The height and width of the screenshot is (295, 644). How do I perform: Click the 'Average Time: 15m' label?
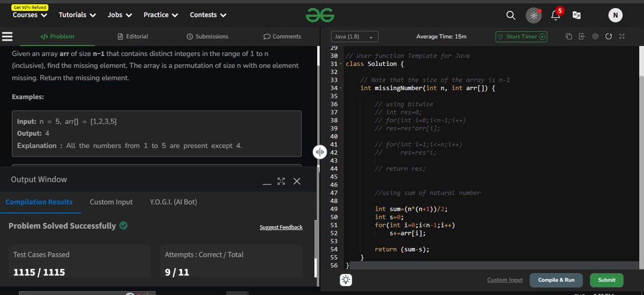(441, 36)
